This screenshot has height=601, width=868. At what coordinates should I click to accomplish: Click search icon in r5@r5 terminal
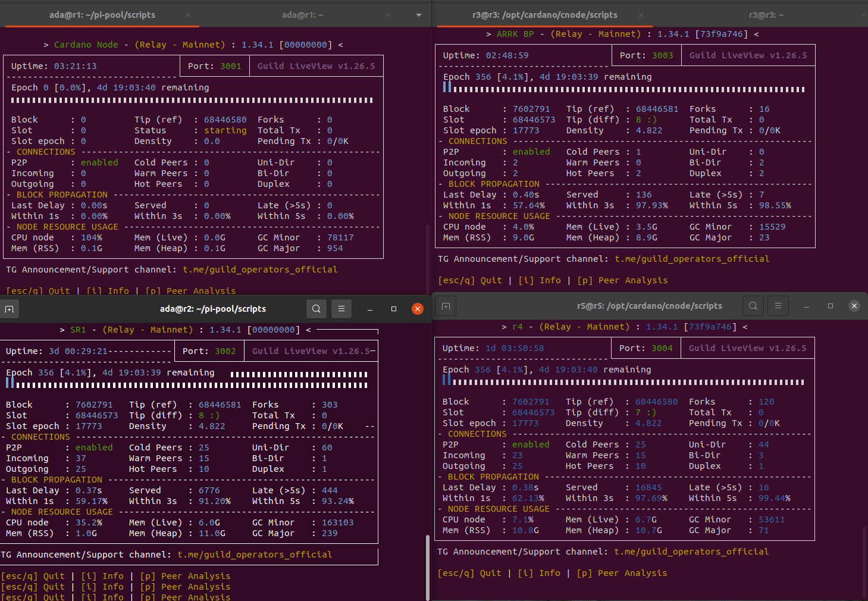753,306
